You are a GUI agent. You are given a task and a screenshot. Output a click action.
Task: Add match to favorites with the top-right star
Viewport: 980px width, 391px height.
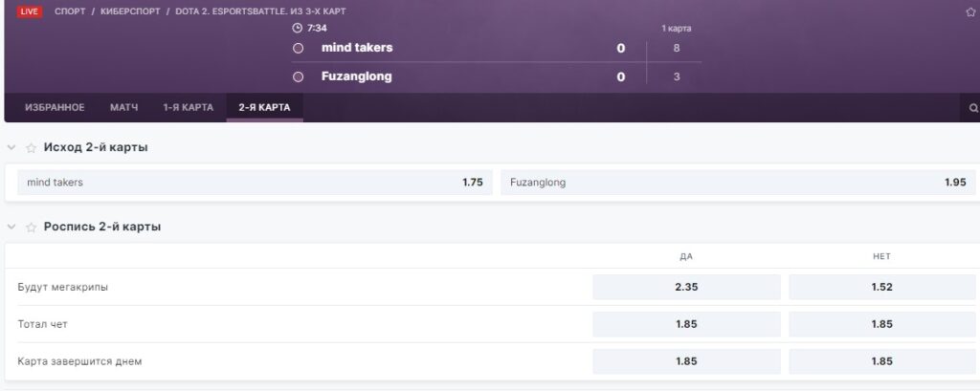pyautogui.click(x=970, y=11)
